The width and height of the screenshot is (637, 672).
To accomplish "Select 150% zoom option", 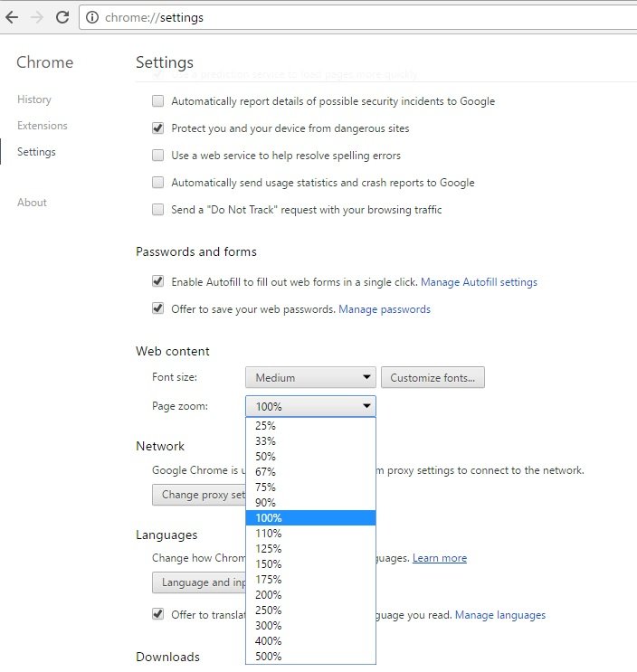I will (x=310, y=564).
